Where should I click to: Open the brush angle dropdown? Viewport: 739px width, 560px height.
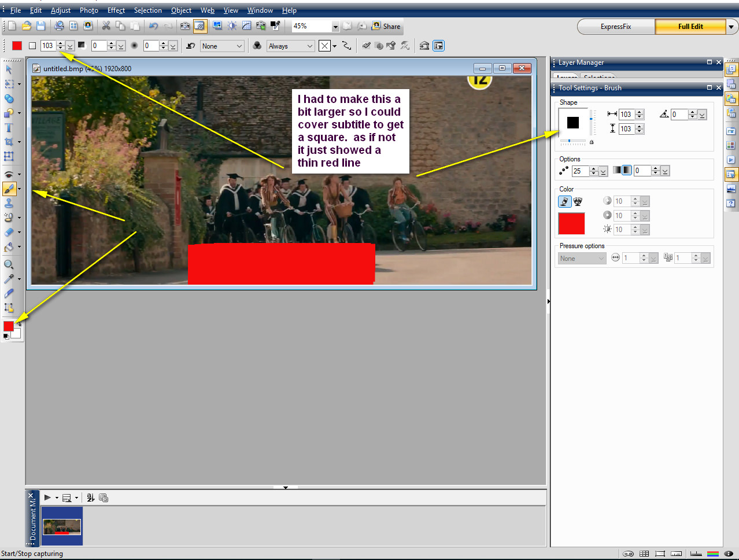click(x=702, y=115)
